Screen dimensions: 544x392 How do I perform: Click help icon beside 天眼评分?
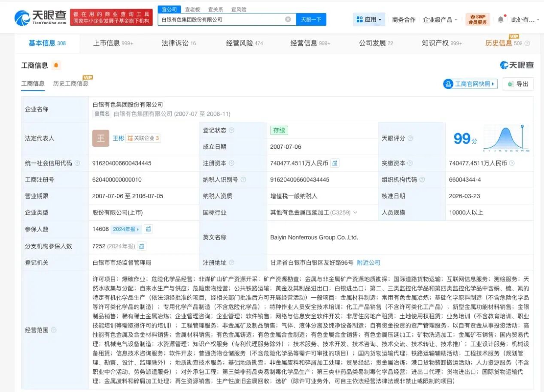tap(410, 138)
